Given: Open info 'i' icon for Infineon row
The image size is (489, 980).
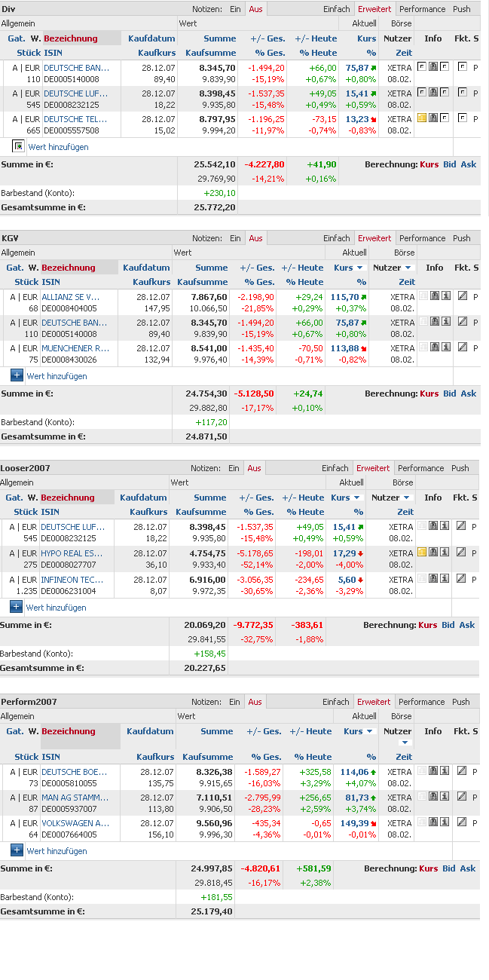Looking at the screenshot, I should (445, 579).
